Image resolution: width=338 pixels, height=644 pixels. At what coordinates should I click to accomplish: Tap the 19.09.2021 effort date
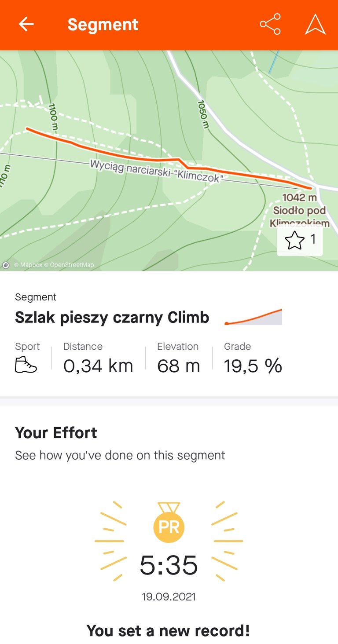[x=169, y=597]
